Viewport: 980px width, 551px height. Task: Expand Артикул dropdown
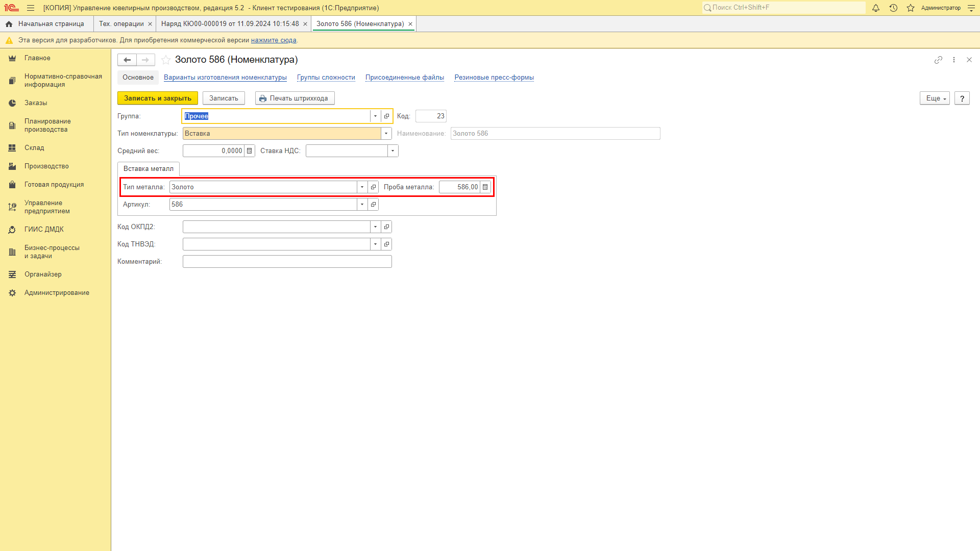coord(362,204)
